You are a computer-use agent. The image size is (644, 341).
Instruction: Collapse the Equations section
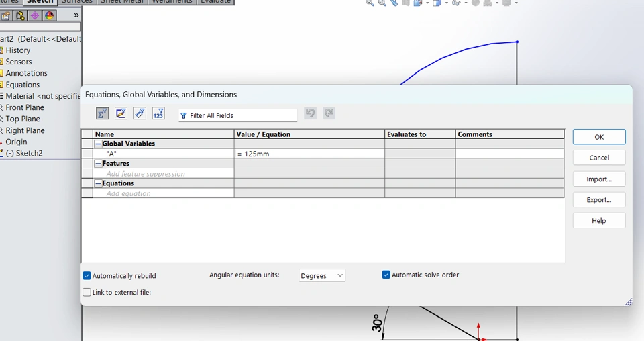[98, 183]
